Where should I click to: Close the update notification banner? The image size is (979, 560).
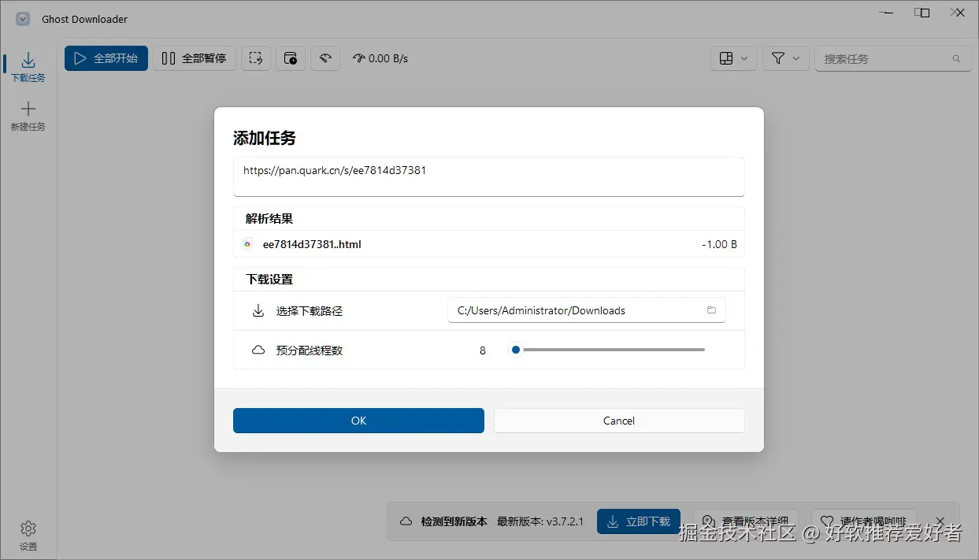point(940,521)
